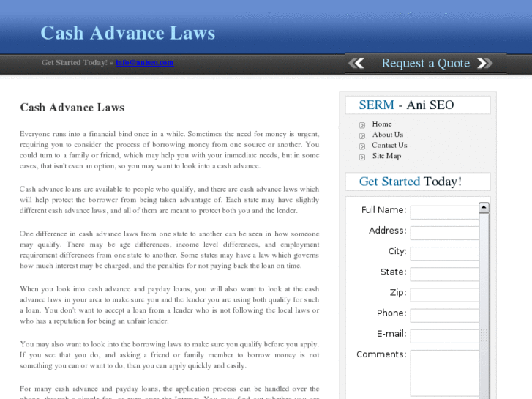Focus the State input field

[444, 275]
